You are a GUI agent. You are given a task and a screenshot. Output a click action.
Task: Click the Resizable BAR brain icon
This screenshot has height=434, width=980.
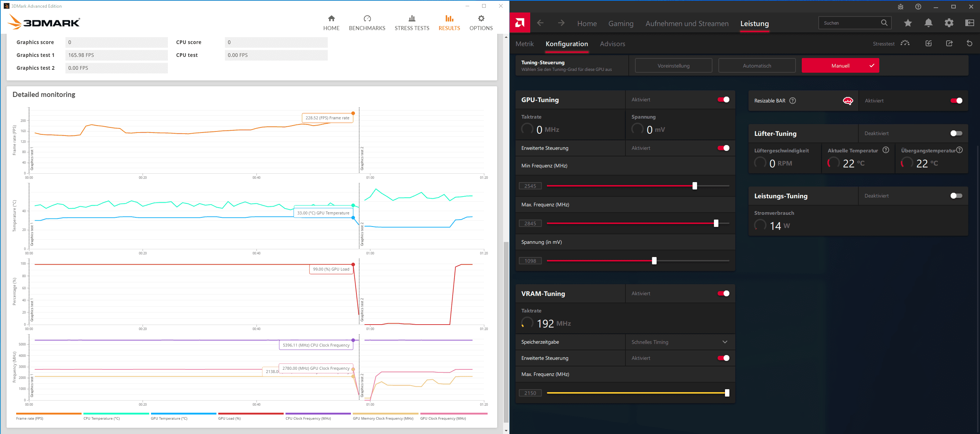point(848,101)
